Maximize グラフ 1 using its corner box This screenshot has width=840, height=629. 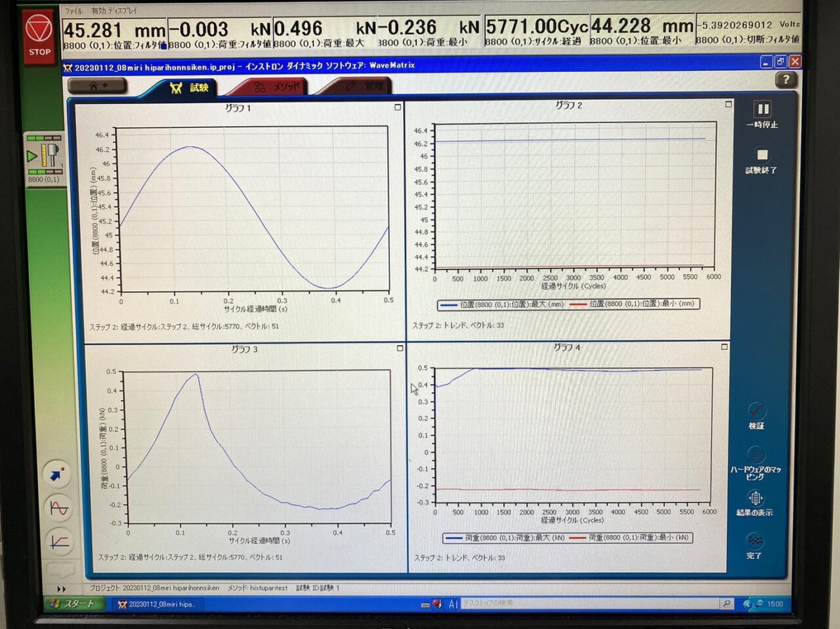coord(398,107)
